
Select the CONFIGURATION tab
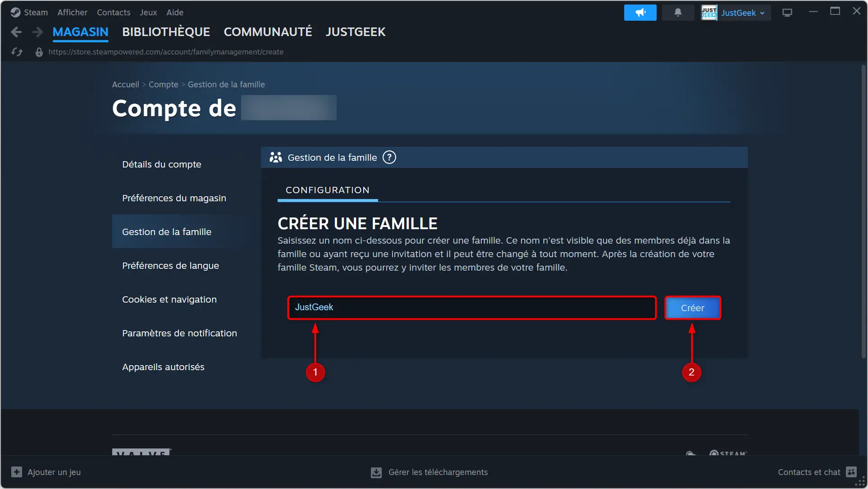tap(327, 190)
